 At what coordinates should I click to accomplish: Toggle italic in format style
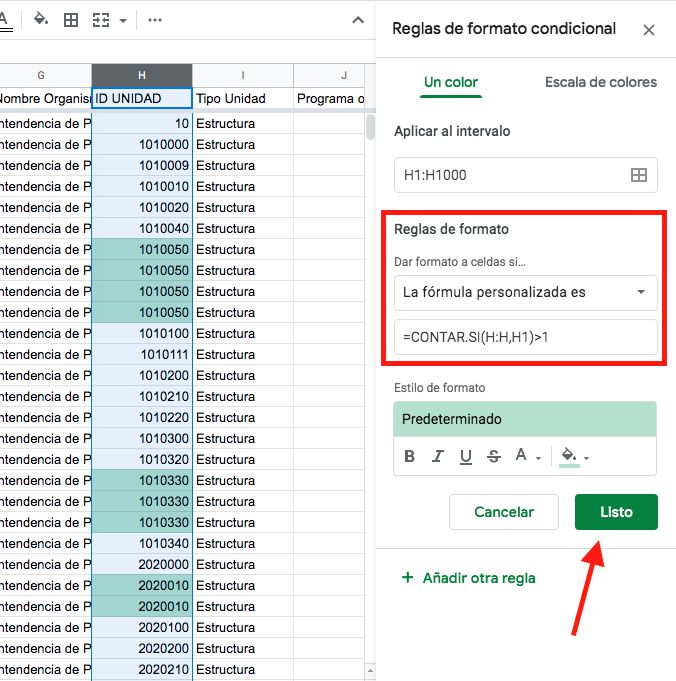(437, 456)
